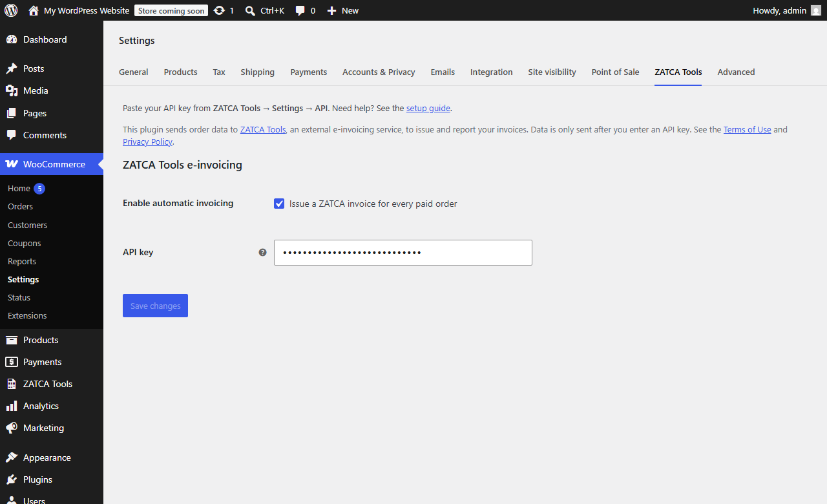Click the Dashboard gauge icon
Screen dimensions: 827x504
coord(12,39)
